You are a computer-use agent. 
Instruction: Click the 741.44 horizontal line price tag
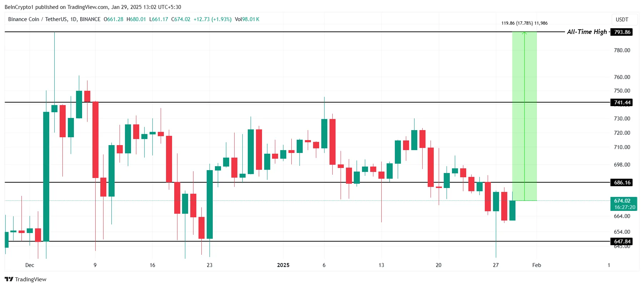(x=622, y=103)
